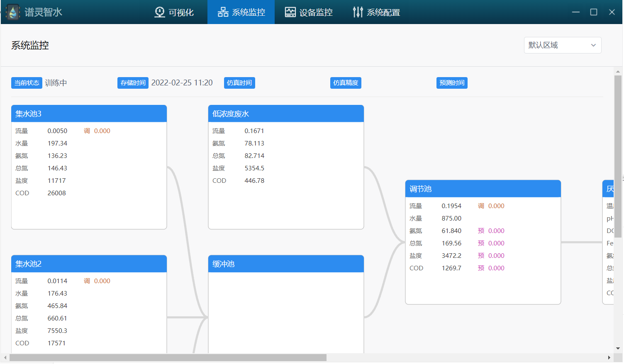The width and height of the screenshot is (624, 364).
Task: Click 集水池3 COD value 26008
Action: click(x=56, y=193)
